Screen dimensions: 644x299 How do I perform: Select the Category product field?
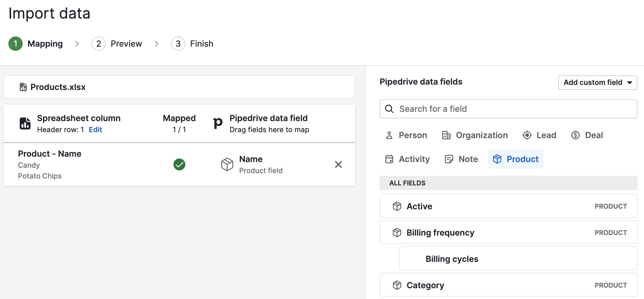[x=508, y=285]
